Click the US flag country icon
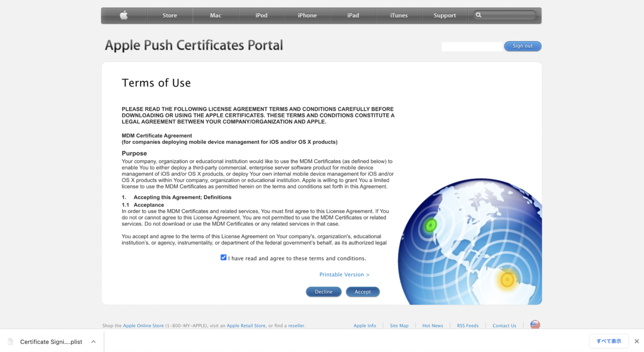The width and height of the screenshot is (644, 352). [x=535, y=325]
